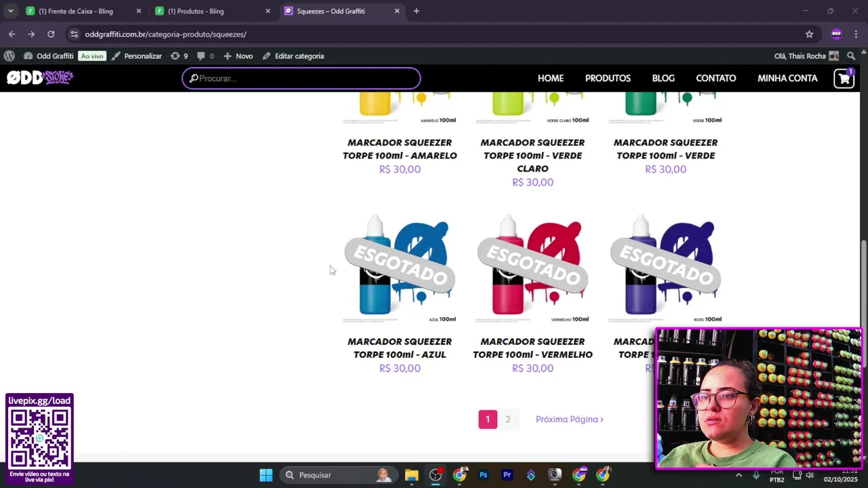Open Marcador Squeezer Torpe 100ml - Verde Claro link

pos(532,155)
